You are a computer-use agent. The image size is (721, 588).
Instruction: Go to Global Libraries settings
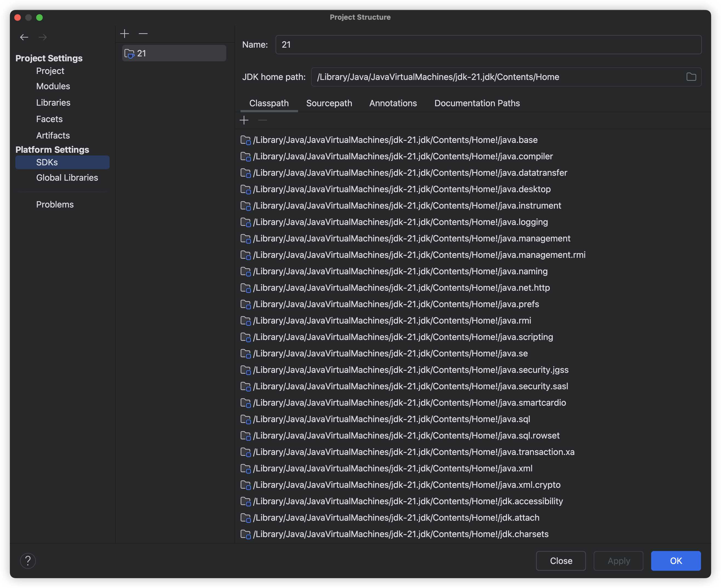coord(67,178)
